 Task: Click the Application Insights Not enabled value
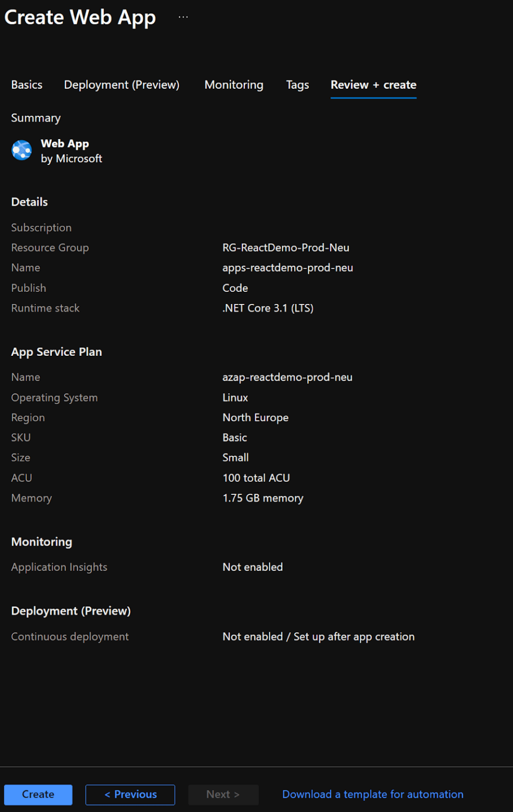(252, 567)
